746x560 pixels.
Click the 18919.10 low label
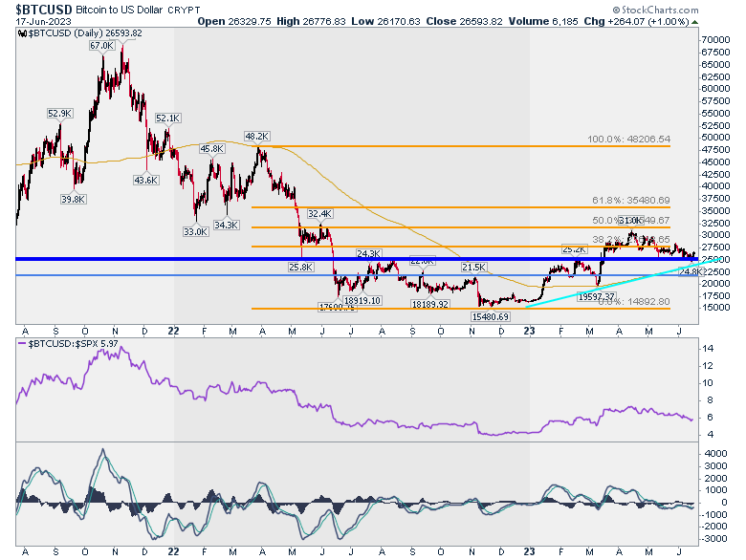(362, 300)
